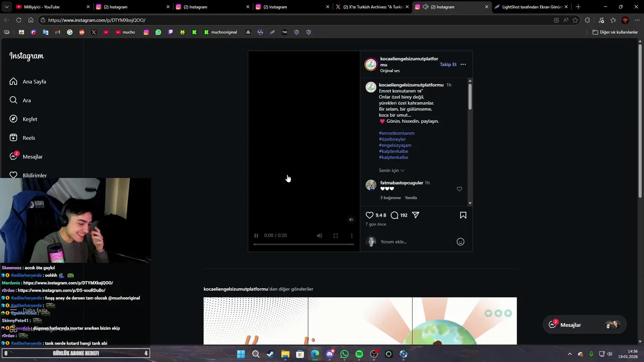Toggle the small sound overlay icon on video
The height and width of the screenshot is (362, 644).
[351, 219]
